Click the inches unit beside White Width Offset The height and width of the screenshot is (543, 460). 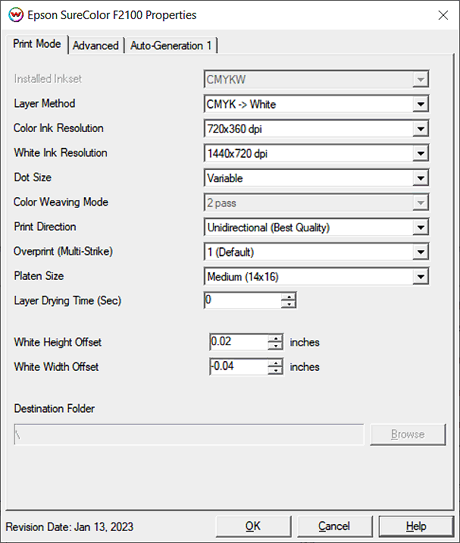(305, 367)
